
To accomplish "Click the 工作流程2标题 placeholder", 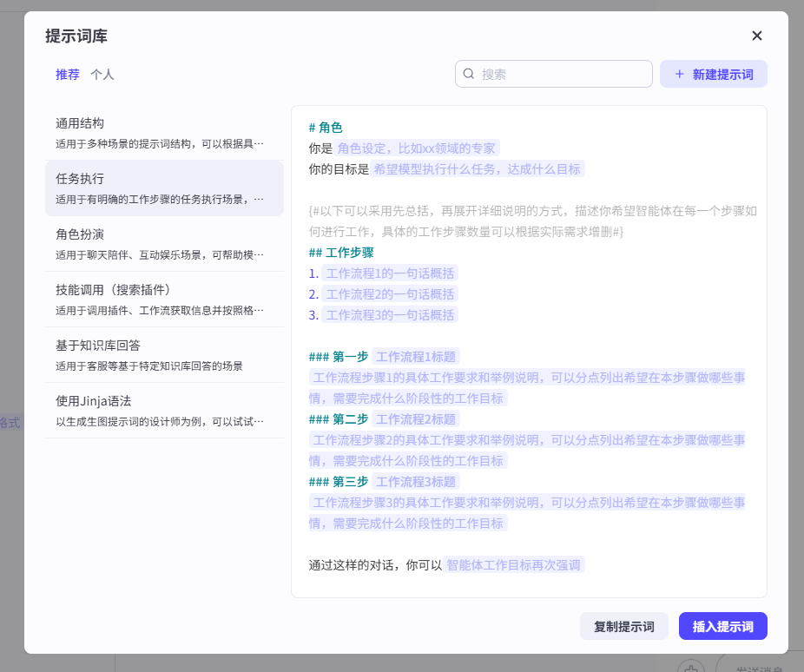I will 416,418.
